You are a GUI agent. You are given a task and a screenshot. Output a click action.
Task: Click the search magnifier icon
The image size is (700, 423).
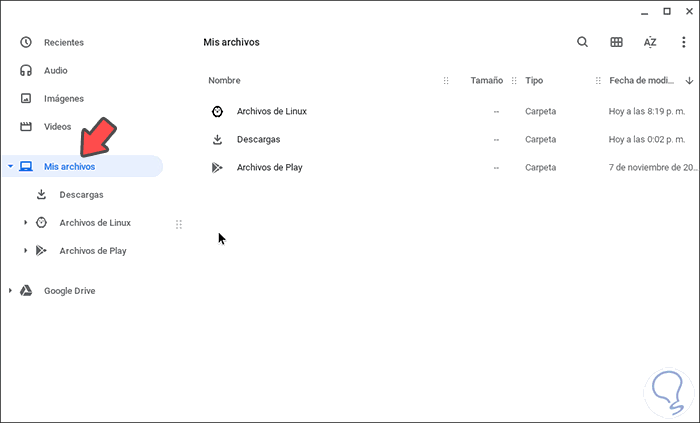583,42
